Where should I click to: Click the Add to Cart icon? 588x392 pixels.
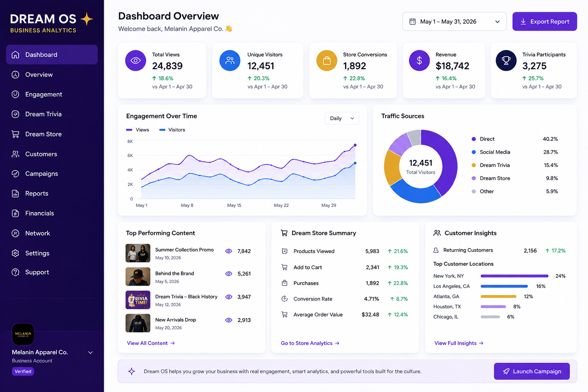[284, 267]
